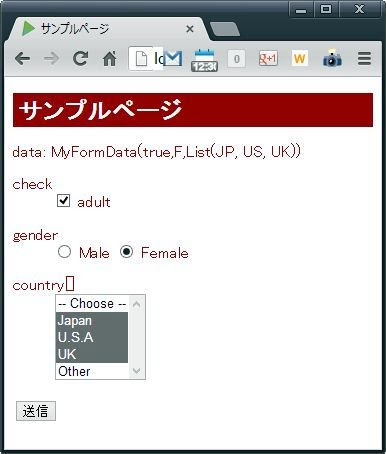Viewport: 386px width, 454px height.
Task: Select the Female radio button
Action: click(x=126, y=252)
